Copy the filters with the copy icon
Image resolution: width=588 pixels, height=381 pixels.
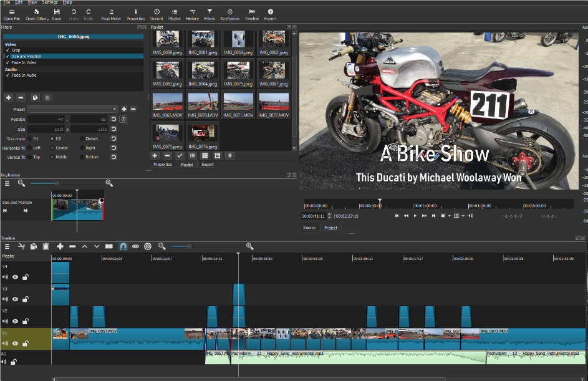pos(35,97)
